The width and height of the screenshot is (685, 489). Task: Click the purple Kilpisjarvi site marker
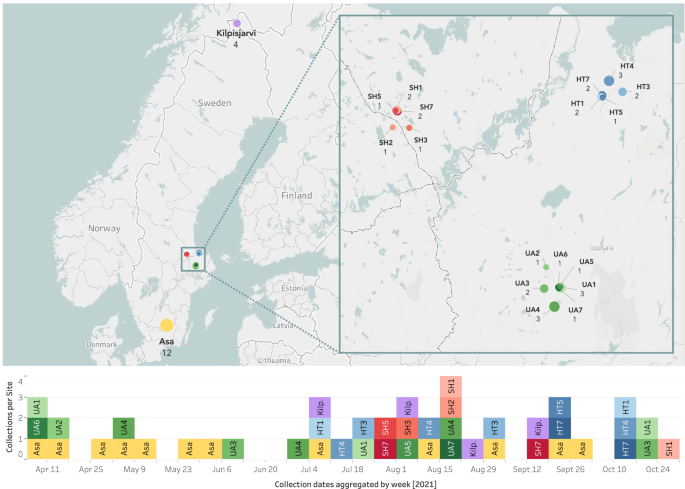[236, 23]
